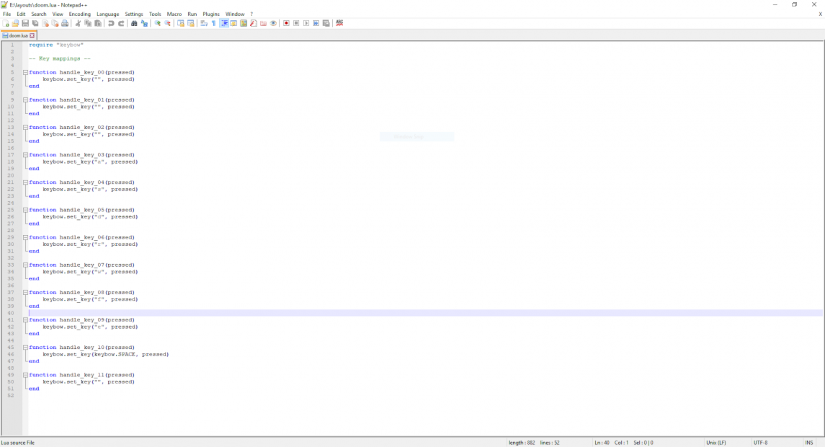Image resolution: width=825 pixels, height=447 pixels.
Task: Click the Print toolbar icon
Action: point(65,23)
